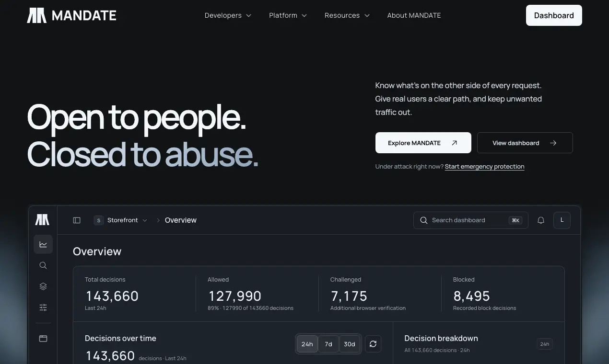
Task: Open the Storefront project selector
Action: coord(121,220)
